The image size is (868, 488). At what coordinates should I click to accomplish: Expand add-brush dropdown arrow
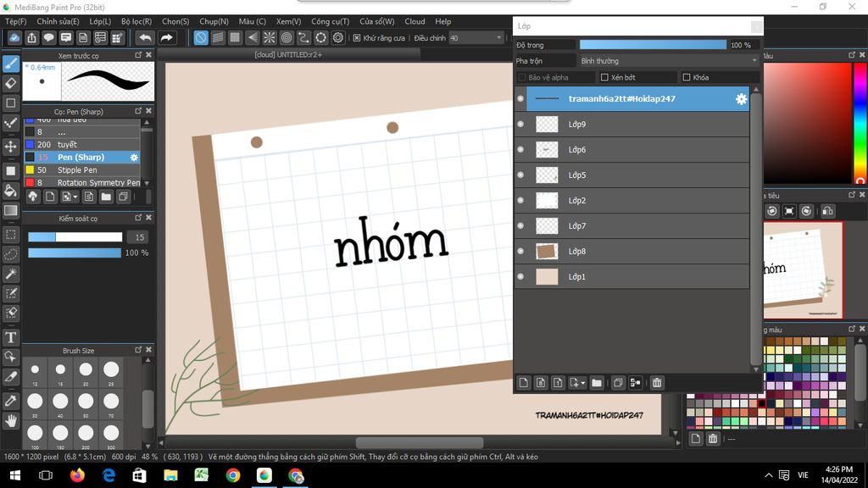[x=75, y=197]
